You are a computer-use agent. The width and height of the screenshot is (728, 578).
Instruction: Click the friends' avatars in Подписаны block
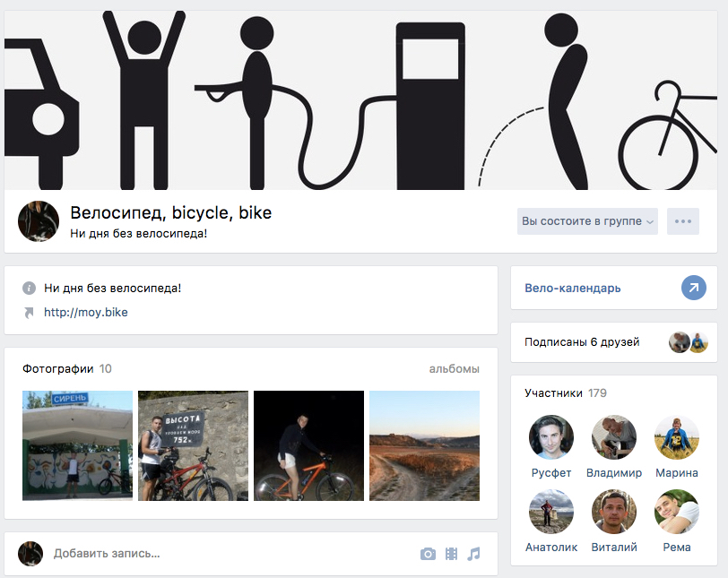point(688,342)
